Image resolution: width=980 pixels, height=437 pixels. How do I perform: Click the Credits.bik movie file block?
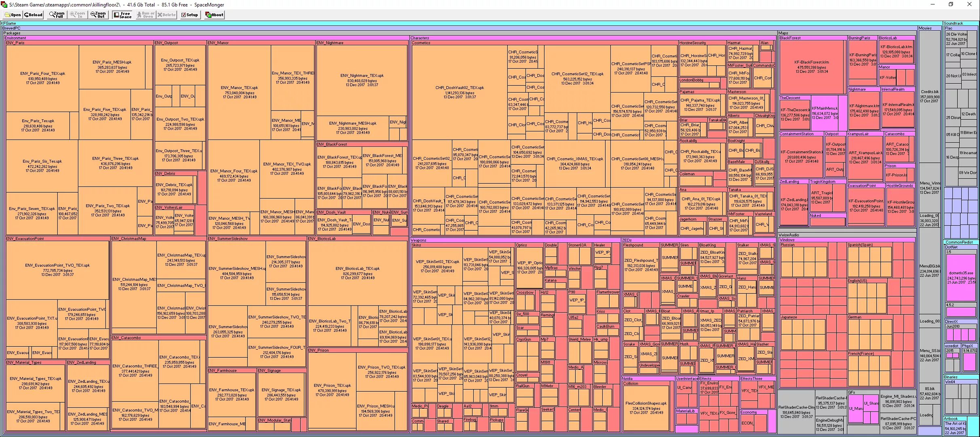point(929,96)
